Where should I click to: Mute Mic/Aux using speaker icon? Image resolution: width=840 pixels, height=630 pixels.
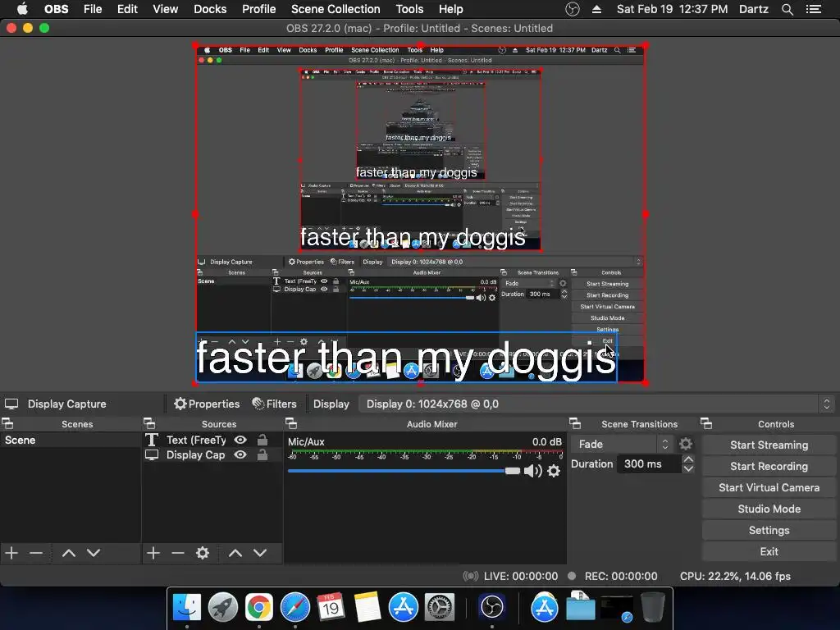click(x=532, y=471)
